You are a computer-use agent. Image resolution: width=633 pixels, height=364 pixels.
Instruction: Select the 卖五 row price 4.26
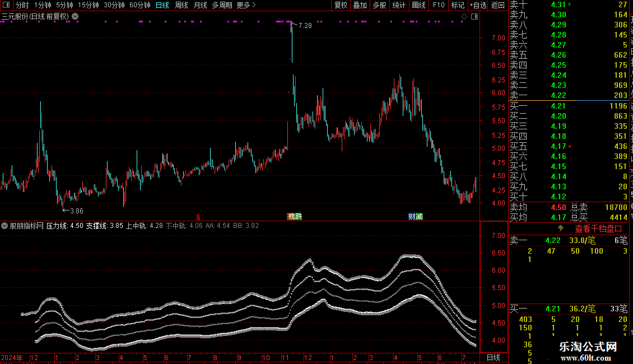(x=558, y=55)
